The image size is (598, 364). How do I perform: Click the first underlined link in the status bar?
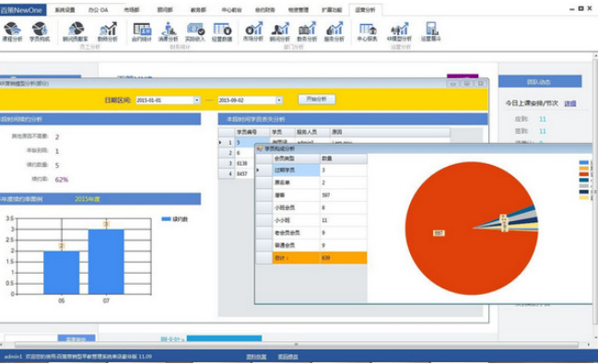[x=256, y=357]
